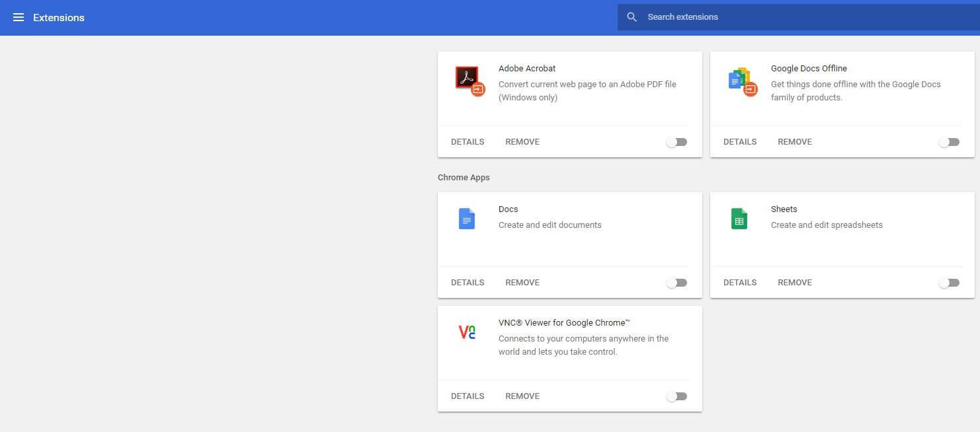Click the Docs app icon
Screen dimensions: 980x432
[x=467, y=219]
